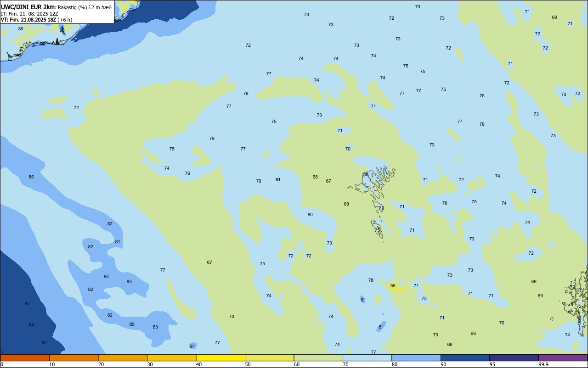
Task: Click the dark orange 0–10 legend swatch
Action: pyautogui.click(x=25, y=357)
